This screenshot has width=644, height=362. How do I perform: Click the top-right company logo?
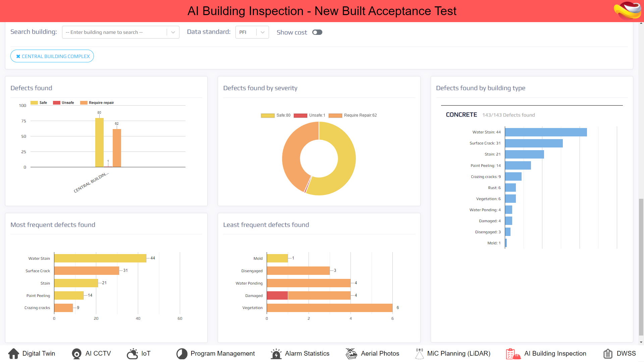click(x=628, y=11)
